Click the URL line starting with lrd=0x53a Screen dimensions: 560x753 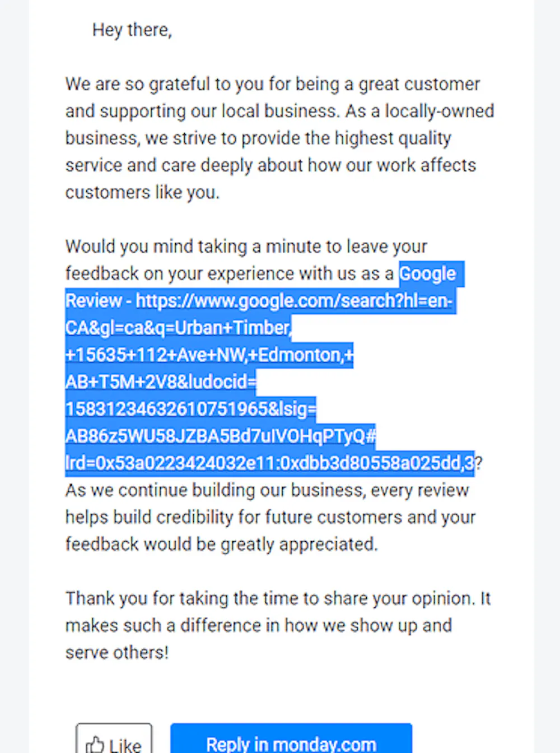269,463
